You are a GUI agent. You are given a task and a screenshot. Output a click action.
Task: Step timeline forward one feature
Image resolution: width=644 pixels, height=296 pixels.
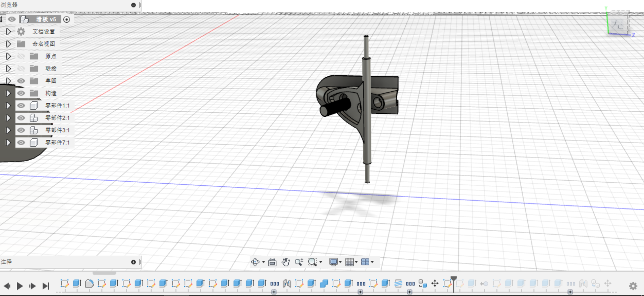tap(33, 286)
